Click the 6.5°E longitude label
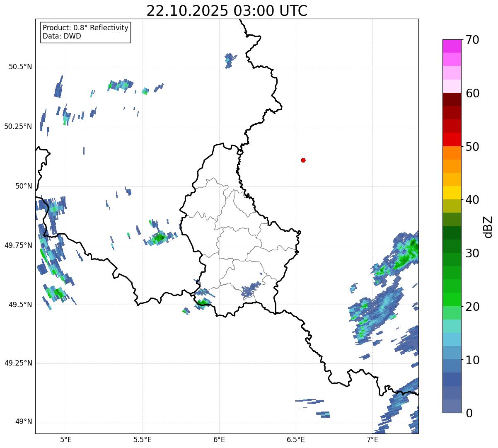The height and width of the screenshot is (448, 498). point(296,439)
